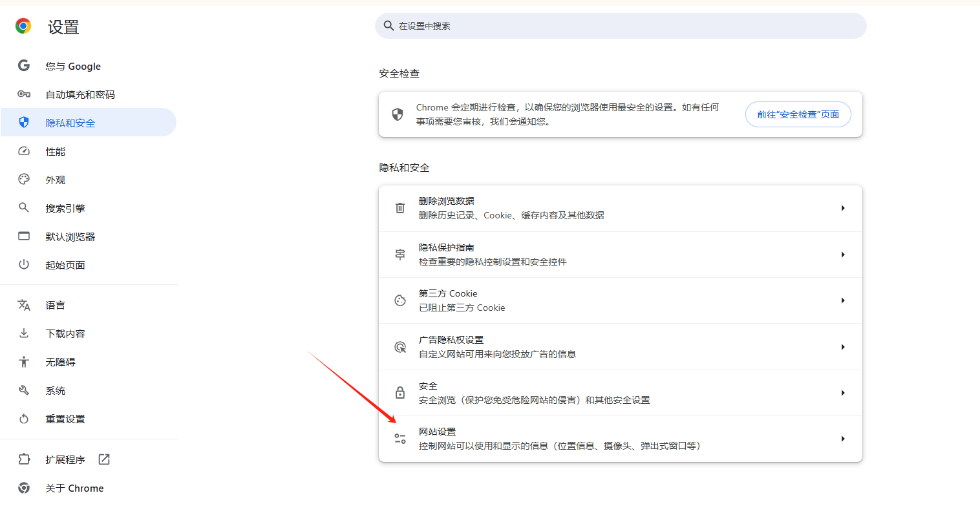
Task: Click the 在设置中搜索 search field
Action: point(621,26)
